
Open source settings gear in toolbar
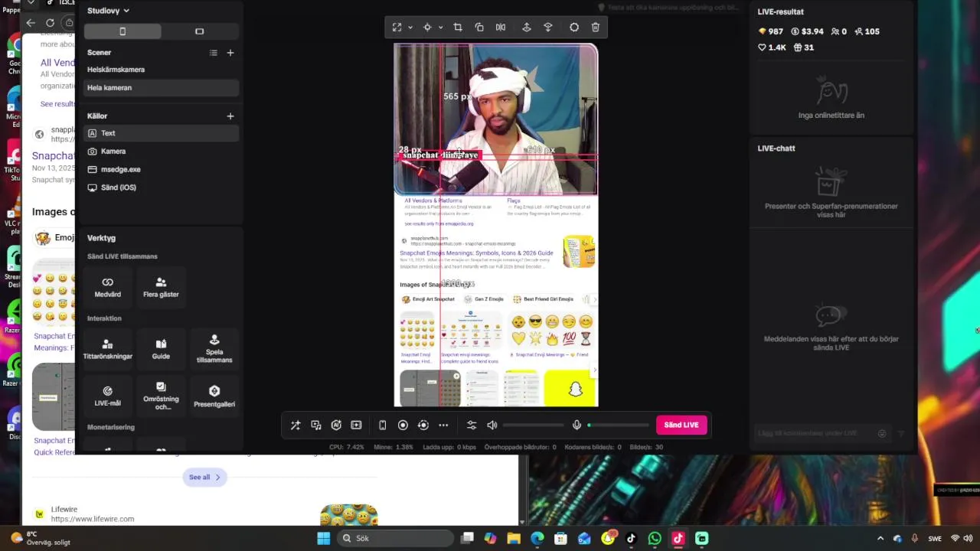click(x=574, y=28)
